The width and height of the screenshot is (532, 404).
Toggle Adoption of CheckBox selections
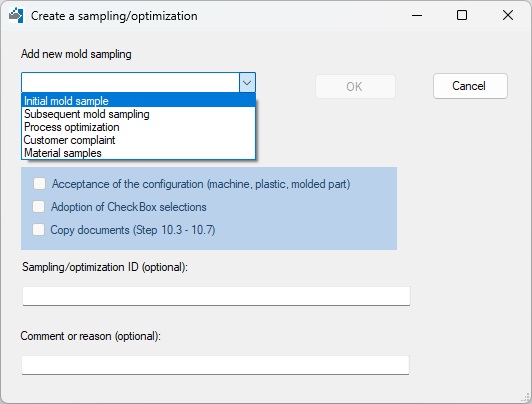tap(39, 207)
